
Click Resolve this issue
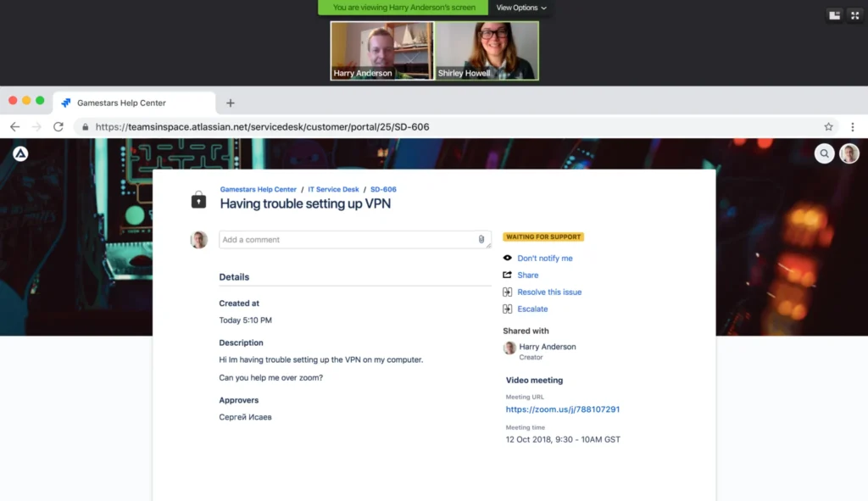coord(549,292)
